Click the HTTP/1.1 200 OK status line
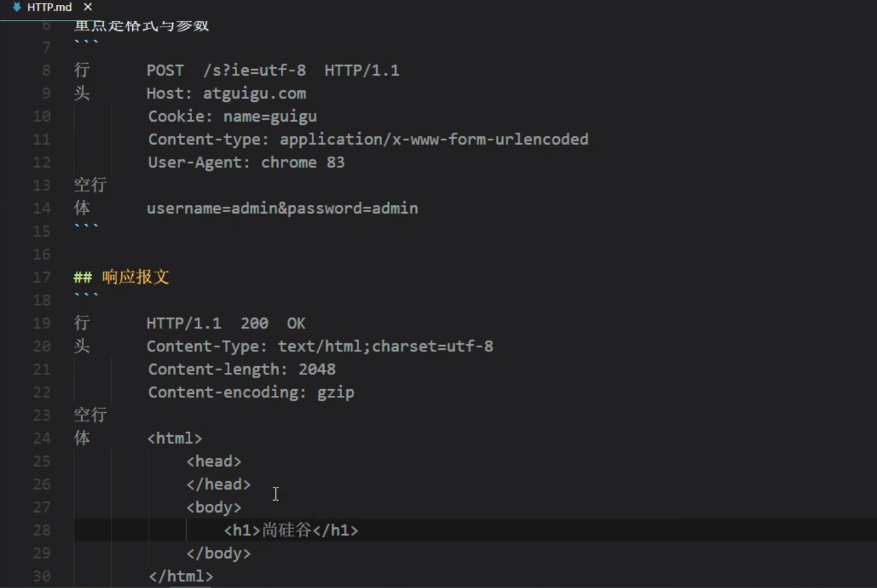The width and height of the screenshot is (877, 588). click(226, 323)
